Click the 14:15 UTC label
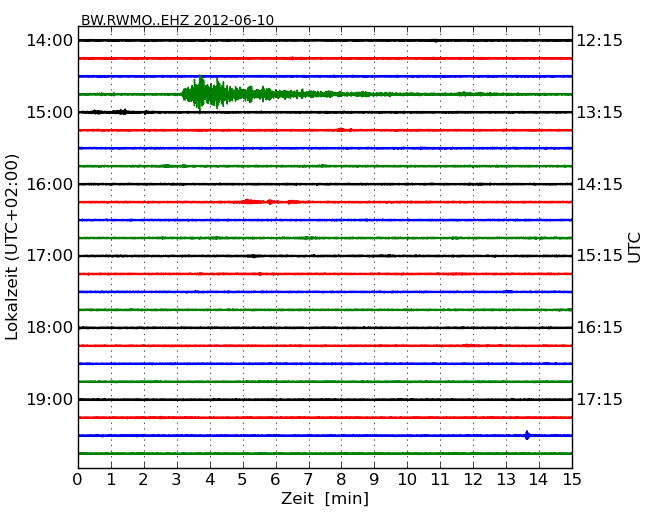Image resolution: width=650 pixels, height=520 pixels. (600, 184)
